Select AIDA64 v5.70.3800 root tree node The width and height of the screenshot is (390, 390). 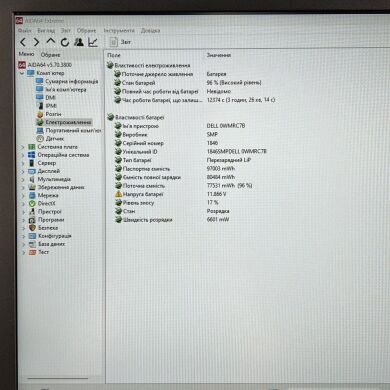45,65
